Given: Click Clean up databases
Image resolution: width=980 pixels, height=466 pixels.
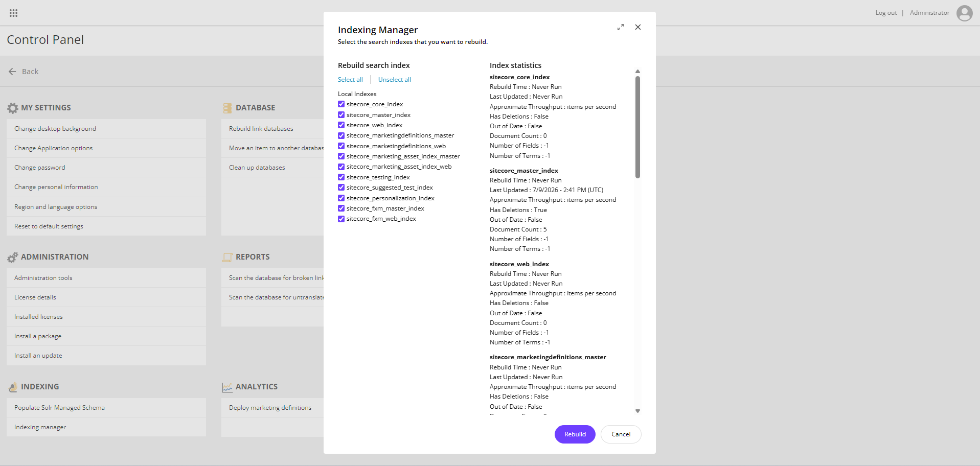Looking at the screenshot, I should click(x=272, y=168).
